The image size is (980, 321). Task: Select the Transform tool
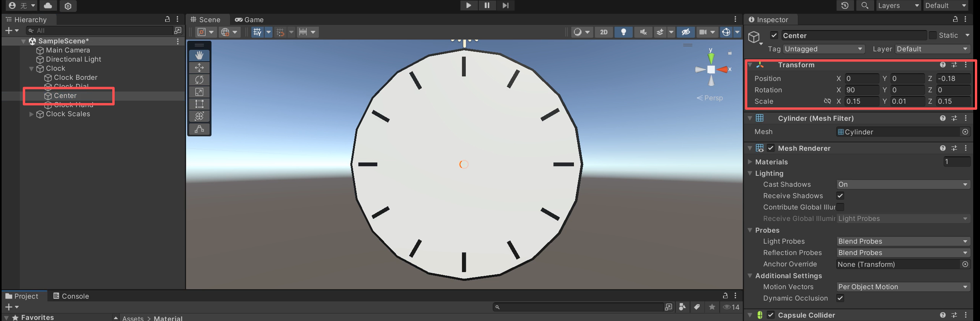coord(199,116)
